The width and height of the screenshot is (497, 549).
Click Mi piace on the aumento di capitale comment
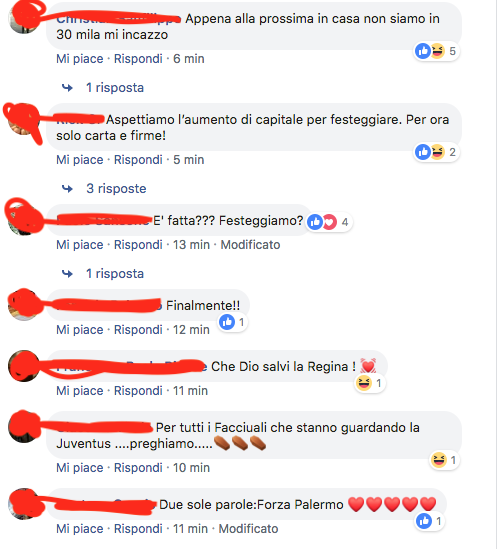click(80, 160)
